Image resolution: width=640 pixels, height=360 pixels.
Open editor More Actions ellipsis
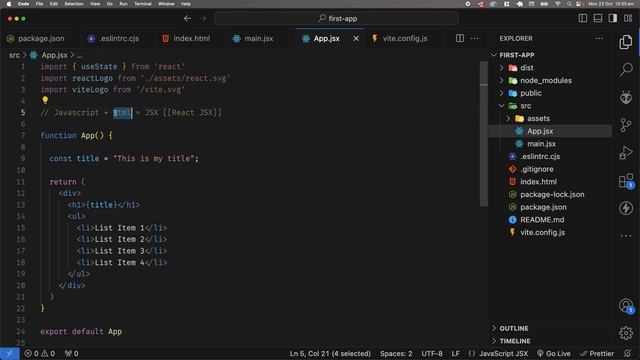tap(474, 38)
